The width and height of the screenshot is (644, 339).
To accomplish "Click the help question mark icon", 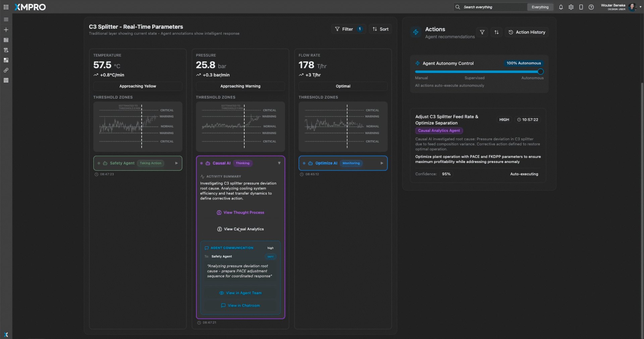I will tap(591, 7).
